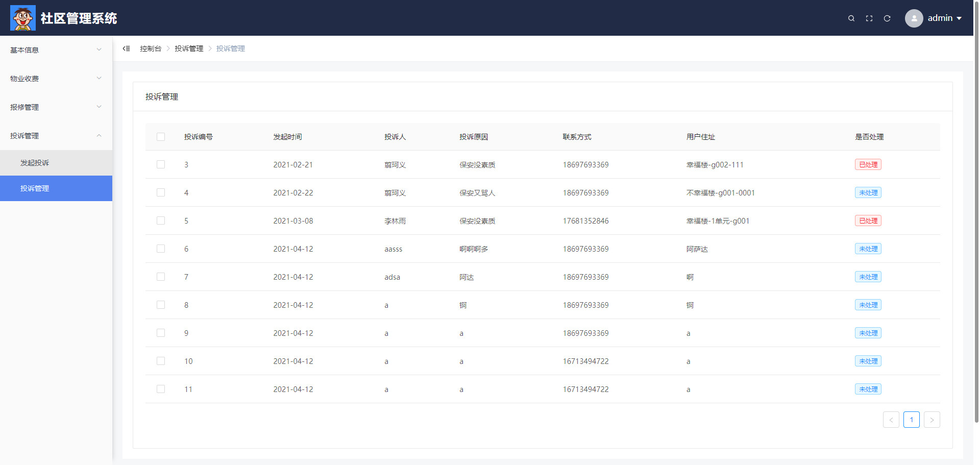980x465 pixels.
Task: Click the 投诉编号 column header
Action: click(199, 137)
